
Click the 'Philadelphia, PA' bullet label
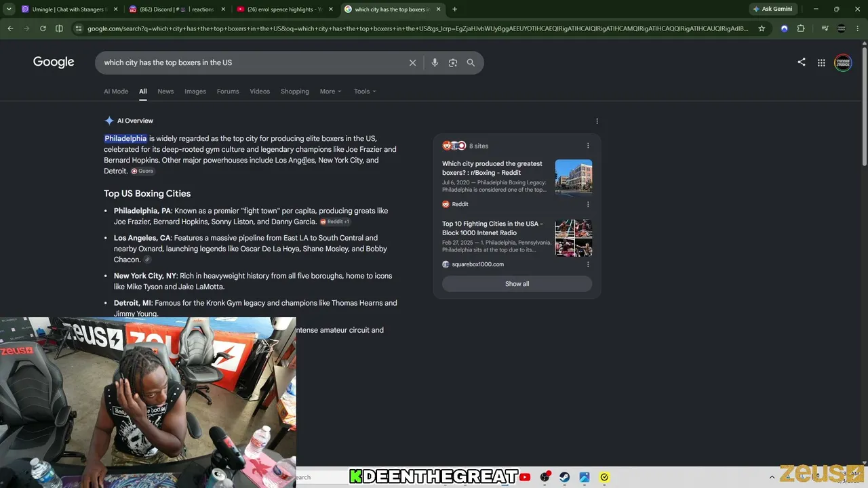click(x=142, y=211)
